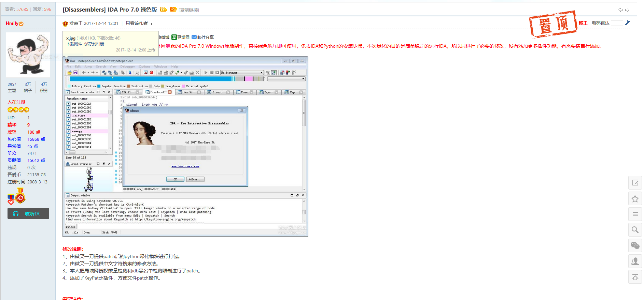The height and width of the screenshot is (300, 644).
Task: Click the Douban share icon
Action: [x=174, y=37]
